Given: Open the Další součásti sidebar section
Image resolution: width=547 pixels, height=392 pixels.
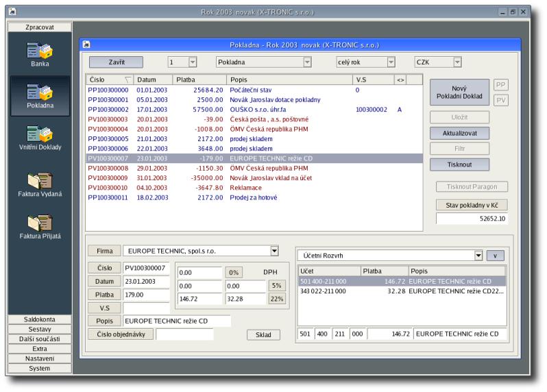Looking at the screenshot, I should tap(40, 339).
